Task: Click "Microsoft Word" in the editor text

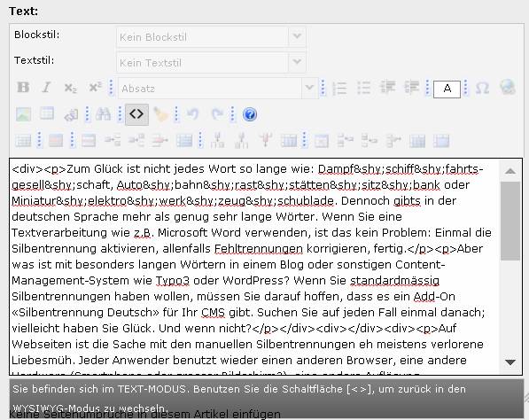Action: (x=199, y=233)
